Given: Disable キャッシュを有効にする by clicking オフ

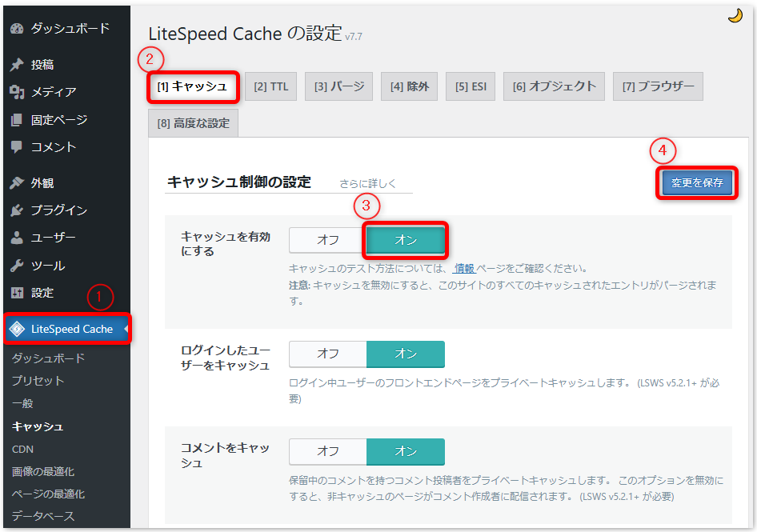Looking at the screenshot, I should click(x=326, y=240).
